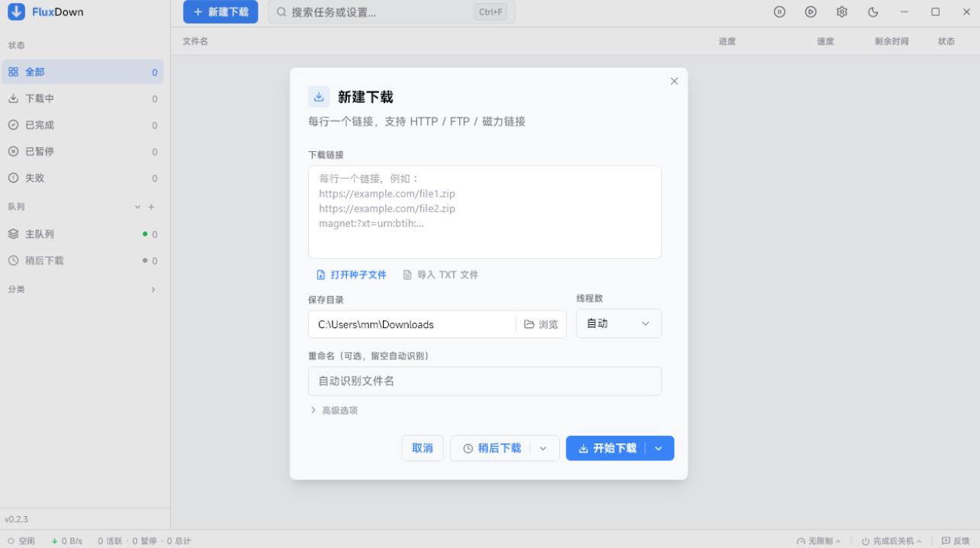Click the 浏览 folder button

point(541,324)
